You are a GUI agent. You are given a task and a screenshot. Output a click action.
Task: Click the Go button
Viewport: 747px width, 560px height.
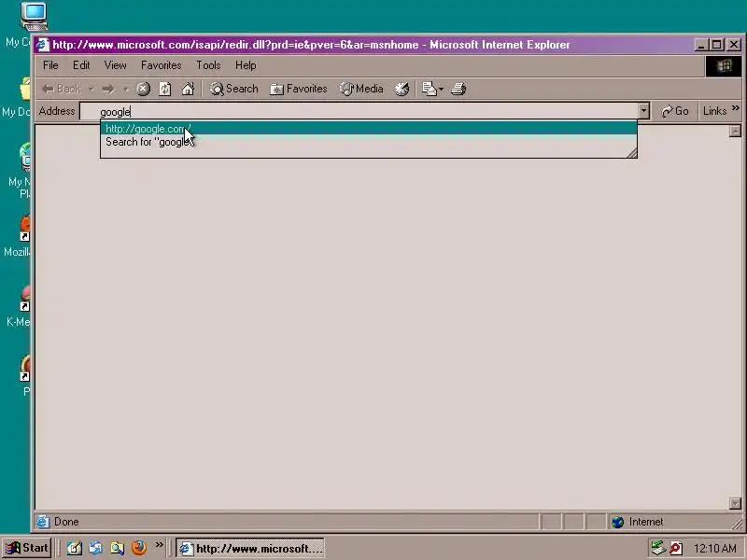(x=675, y=111)
